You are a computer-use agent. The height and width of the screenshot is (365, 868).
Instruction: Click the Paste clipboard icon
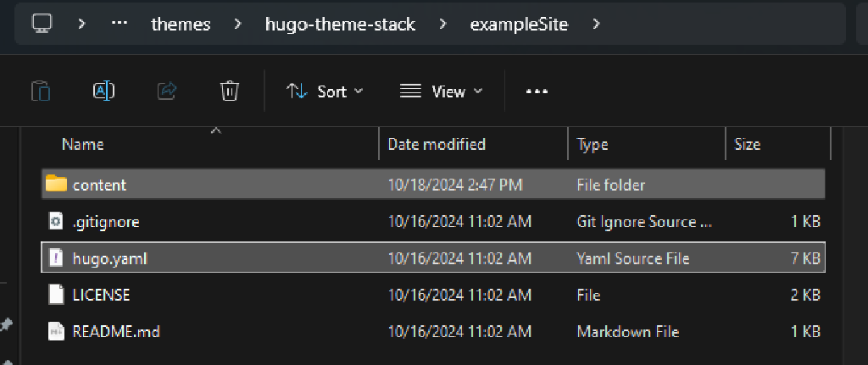point(41,91)
